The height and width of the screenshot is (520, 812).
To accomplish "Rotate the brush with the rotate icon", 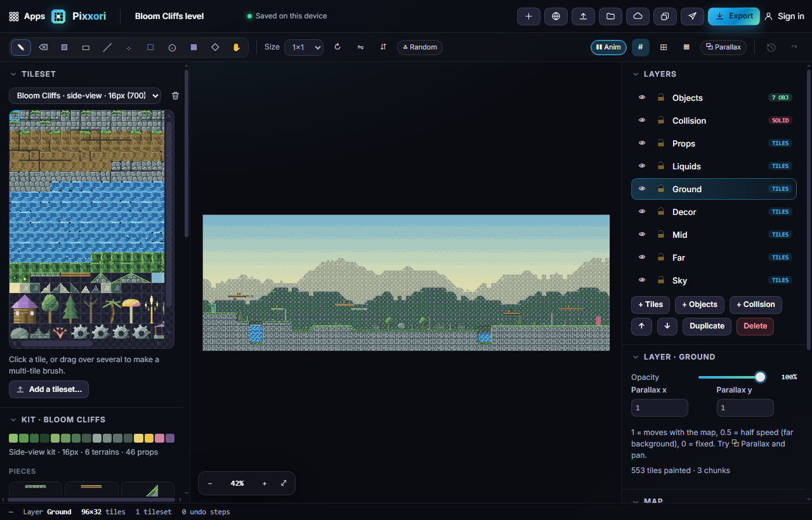I will click(337, 47).
